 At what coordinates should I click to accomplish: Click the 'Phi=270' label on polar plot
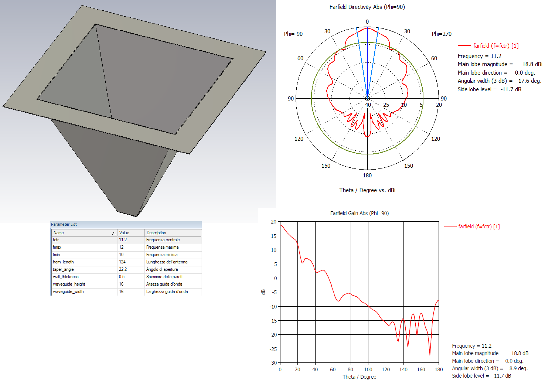[442, 34]
